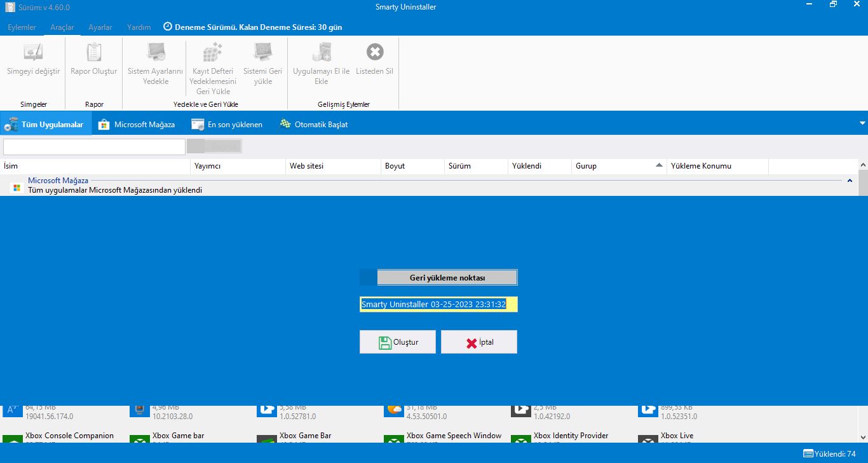Screen dimensions: 868x463
Task: Click the Smarty Uninstaller app icon in title bar
Action: tap(10, 7)
